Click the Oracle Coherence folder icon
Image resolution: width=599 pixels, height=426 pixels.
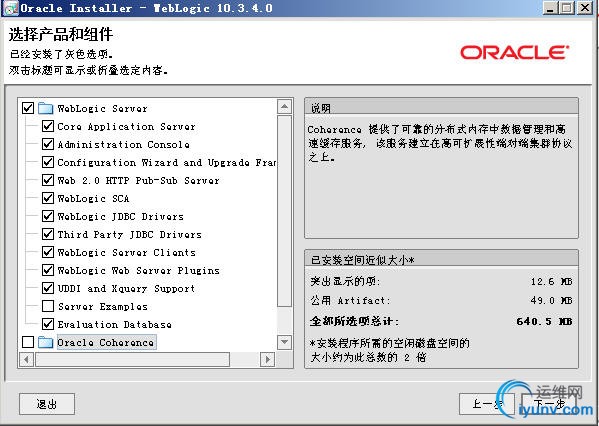point(45,342)
